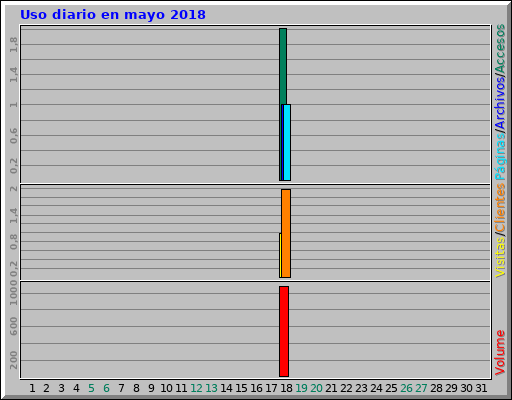Click green weekend day label 27
Viewport: 512px width, 400px height.
pos(421,388)
